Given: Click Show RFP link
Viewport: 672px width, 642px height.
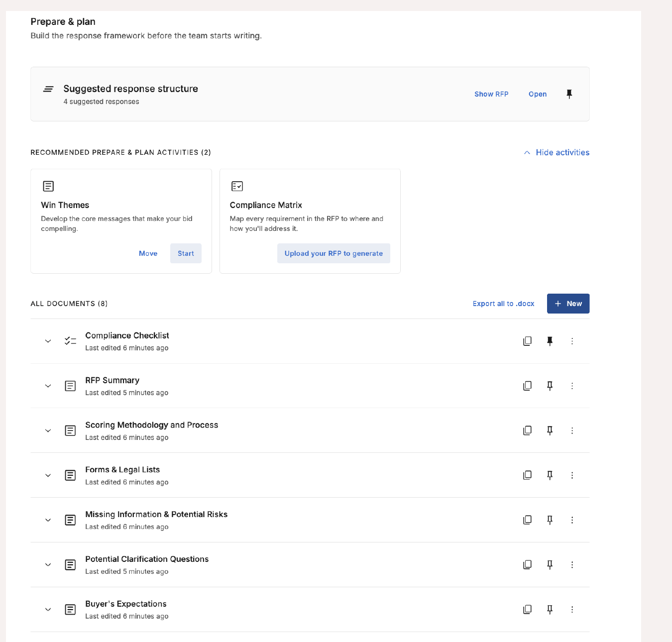Looking at the screenshot, I should click(491, 94).
